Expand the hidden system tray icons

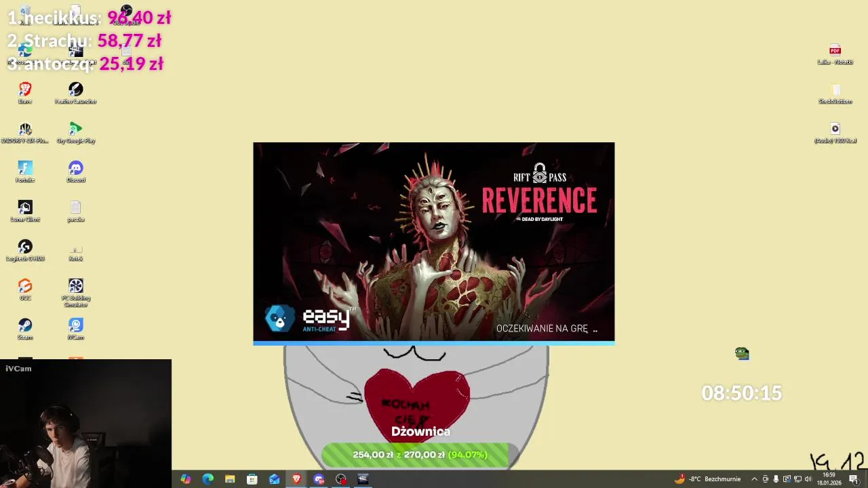click(x=754, y=479)
